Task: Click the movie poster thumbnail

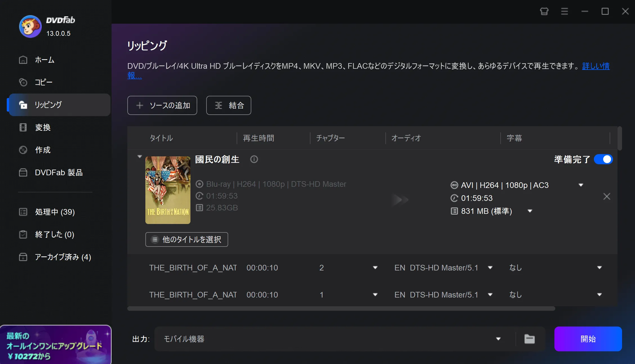Action: tap(168, 190)
